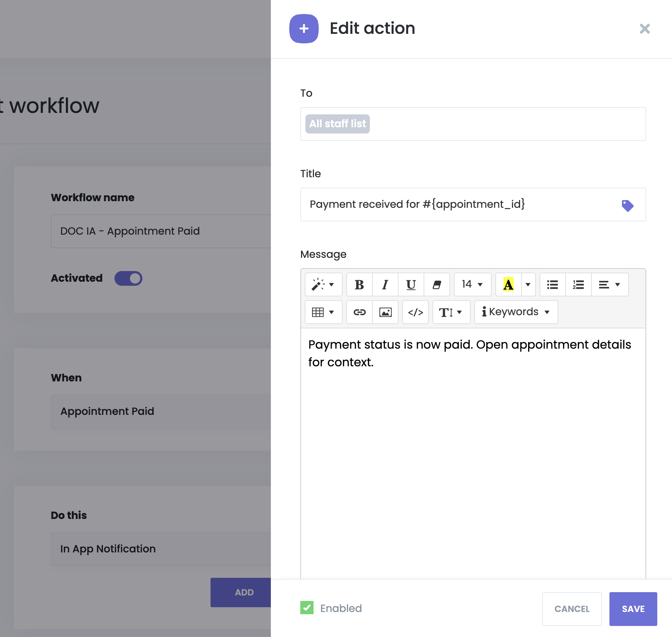Cancel editing the action
This screenshot has height=637, width=672.
(x=572, y=609)
